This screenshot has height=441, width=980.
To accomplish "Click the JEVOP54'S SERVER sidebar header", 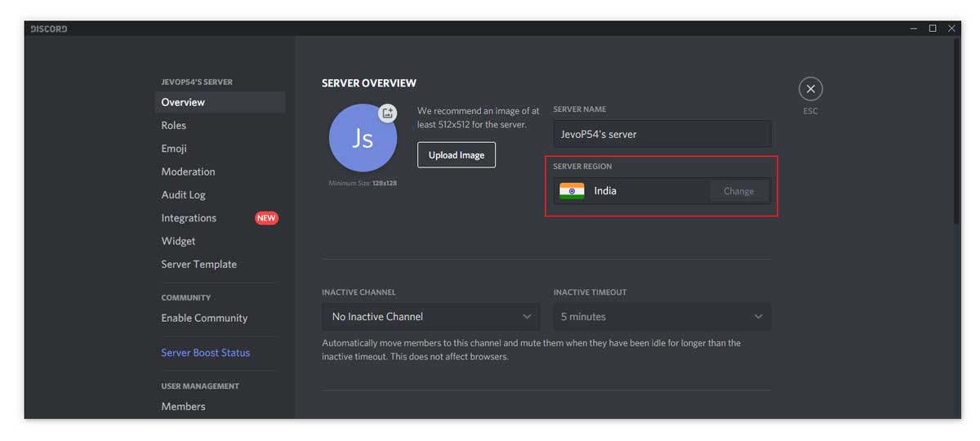I will click(x=197, y=82).
